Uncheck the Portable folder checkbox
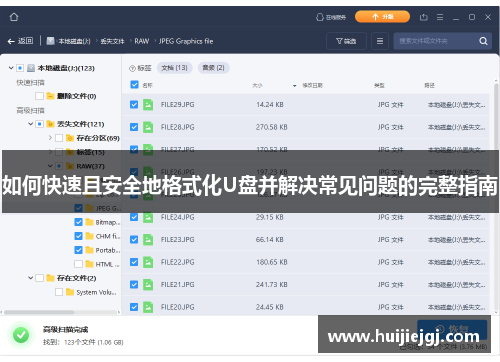Image resolution: width=500 pixels, height=362 pixels. (78, 250)
